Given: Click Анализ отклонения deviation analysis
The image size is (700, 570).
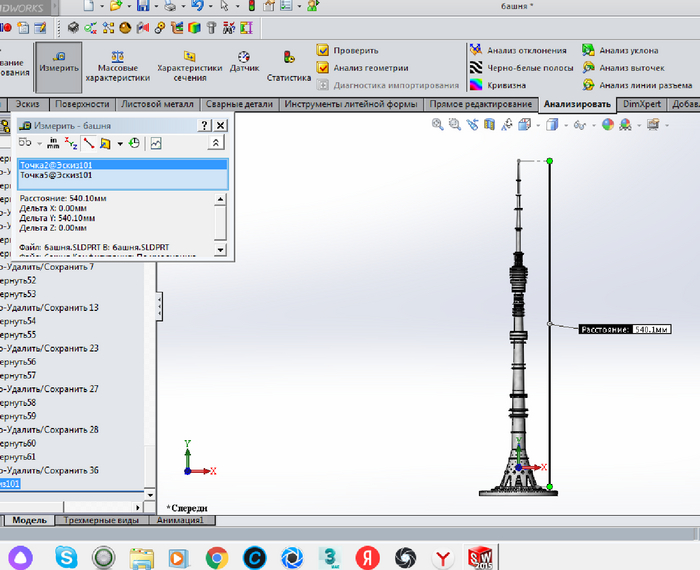Looking at the screenshot, I should 476,50.
